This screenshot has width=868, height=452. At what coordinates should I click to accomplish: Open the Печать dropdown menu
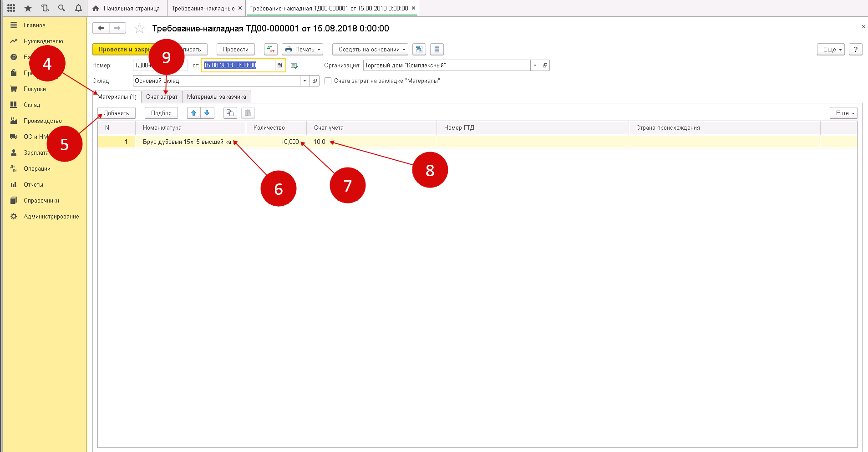point(303,49)
